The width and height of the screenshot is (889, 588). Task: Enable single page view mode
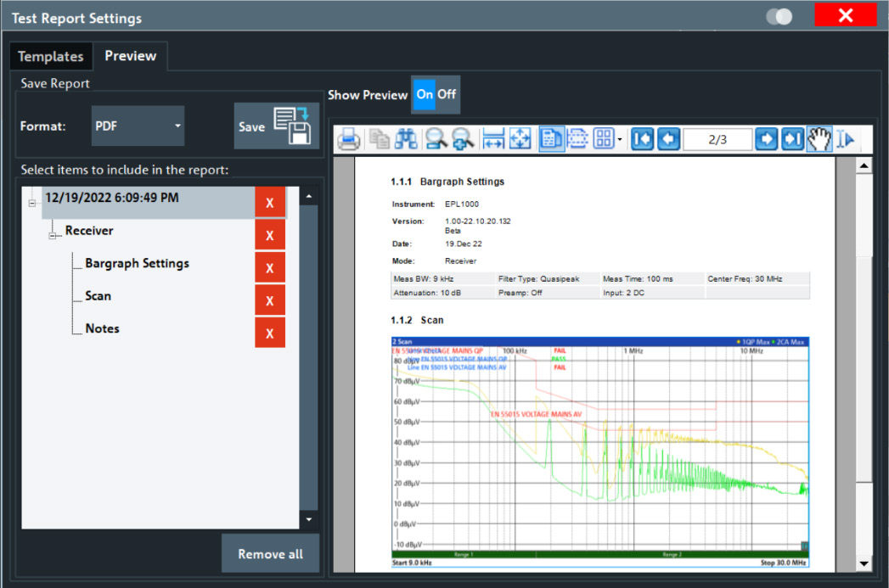tap(551, 139)
